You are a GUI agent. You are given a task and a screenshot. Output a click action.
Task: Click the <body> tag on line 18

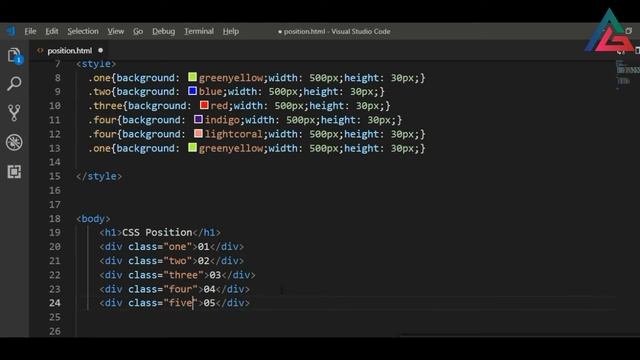tap(93, 219)
